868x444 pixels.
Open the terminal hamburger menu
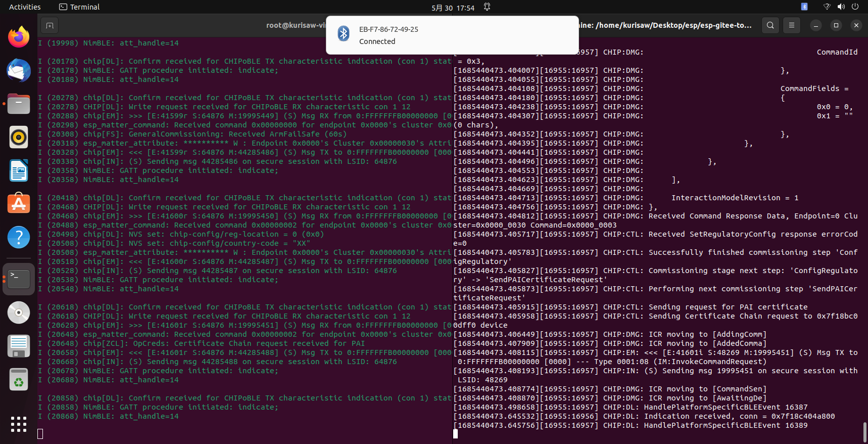click(792, 25)
